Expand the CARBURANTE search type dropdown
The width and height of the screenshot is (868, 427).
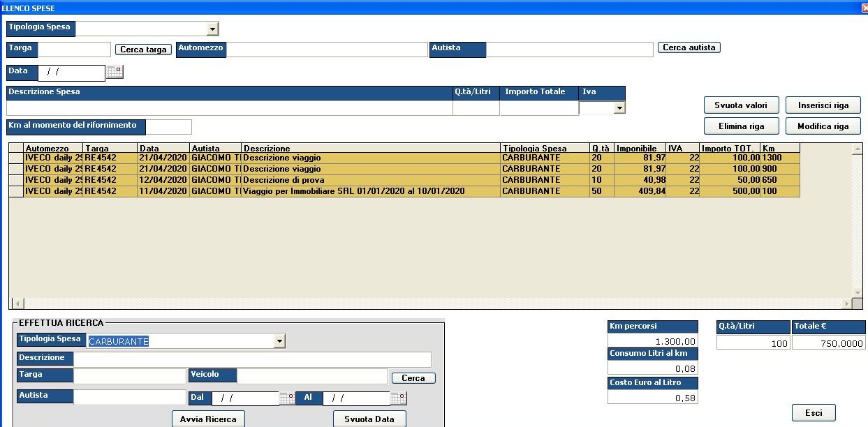pyautogui.click(x=279, y=341)
